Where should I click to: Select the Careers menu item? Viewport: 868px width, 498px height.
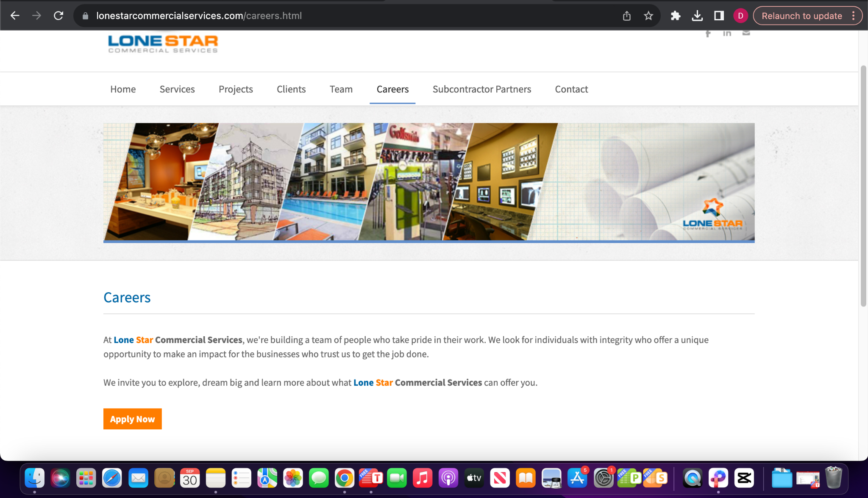[x=392, y=89]
